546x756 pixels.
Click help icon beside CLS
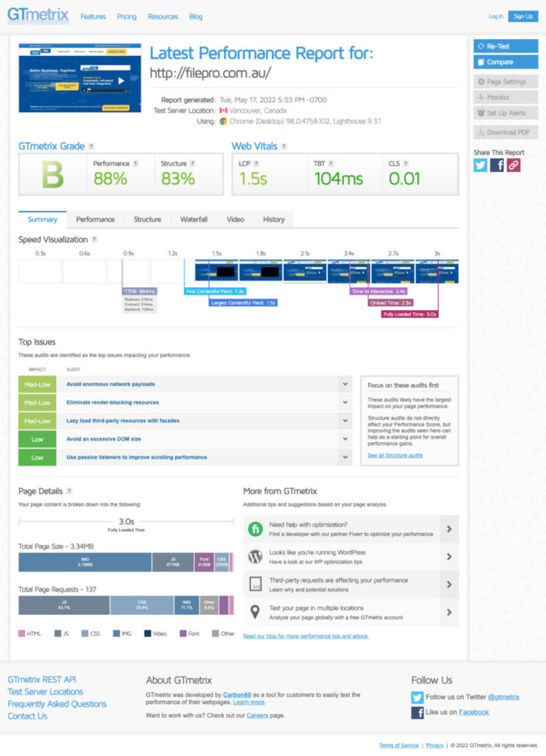(x=406, y=163)
